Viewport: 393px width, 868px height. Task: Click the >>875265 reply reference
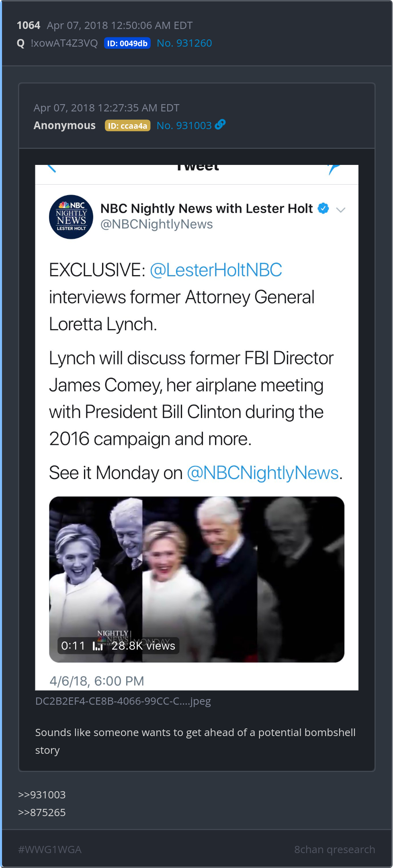click(42, 812)
